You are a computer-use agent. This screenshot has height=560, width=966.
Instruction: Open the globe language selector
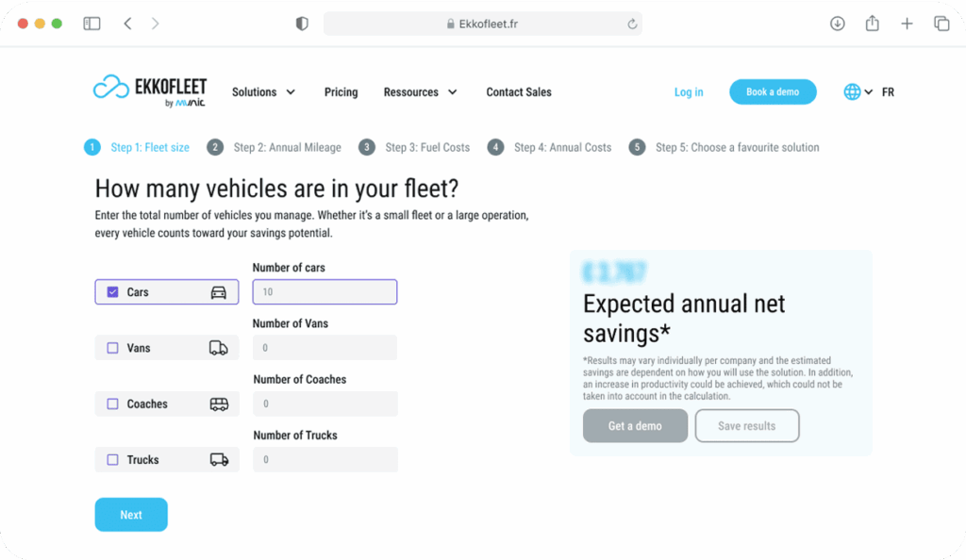858,91
